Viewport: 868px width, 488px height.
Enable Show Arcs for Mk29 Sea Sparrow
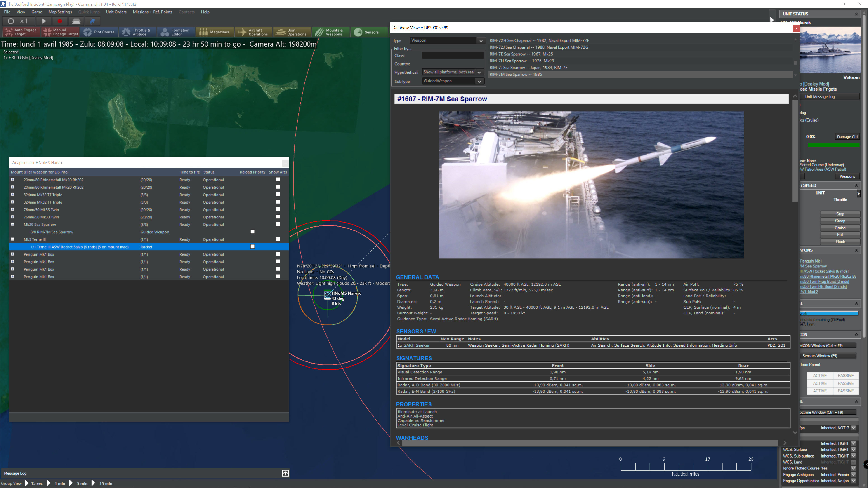[x=278, y=224]
